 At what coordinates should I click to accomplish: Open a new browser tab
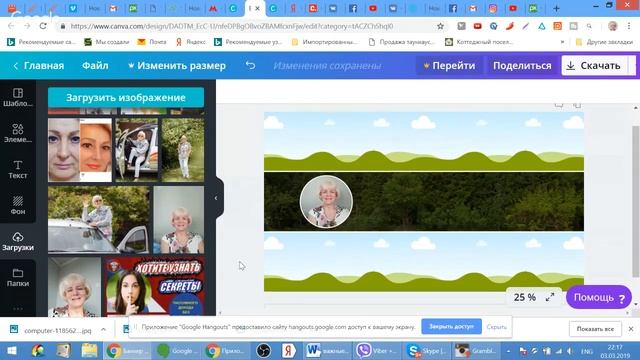click(556, 8)
